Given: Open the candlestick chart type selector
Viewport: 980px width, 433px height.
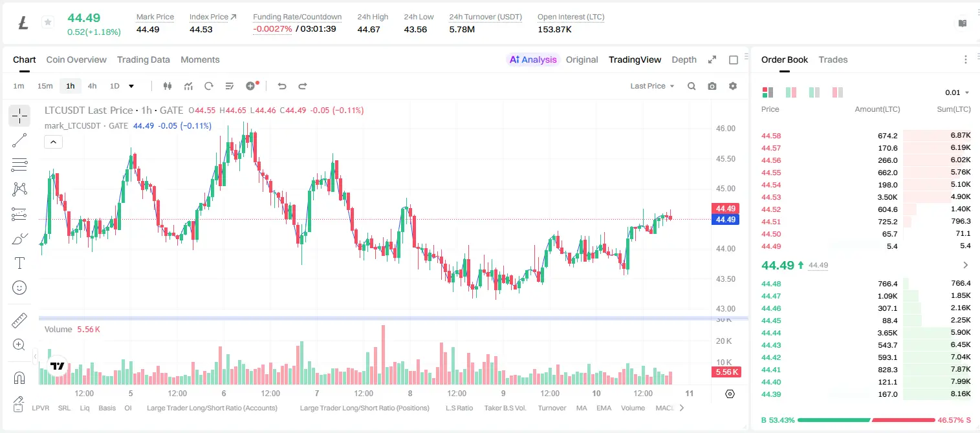Looking at the screenshot, I should coord(168,86).
